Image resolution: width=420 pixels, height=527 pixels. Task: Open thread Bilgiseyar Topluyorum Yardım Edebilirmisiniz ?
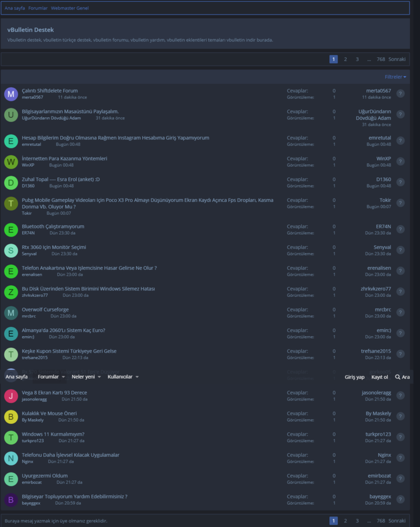74,497
